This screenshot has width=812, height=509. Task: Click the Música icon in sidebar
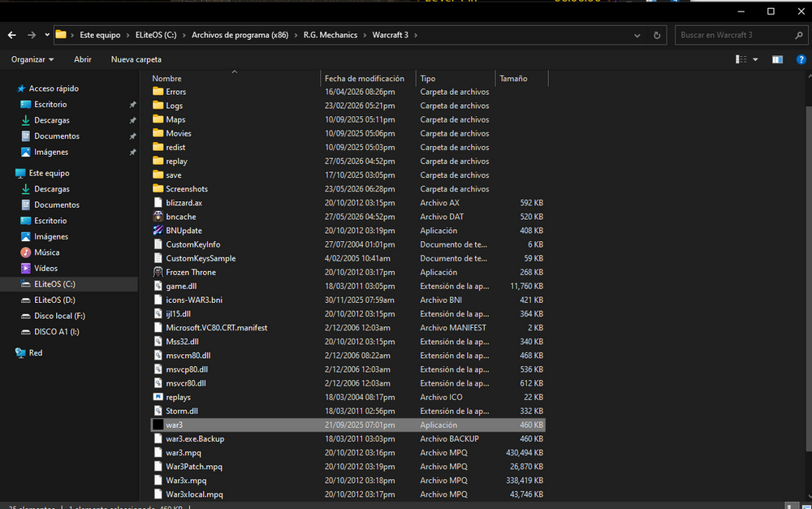coord(25,252)
